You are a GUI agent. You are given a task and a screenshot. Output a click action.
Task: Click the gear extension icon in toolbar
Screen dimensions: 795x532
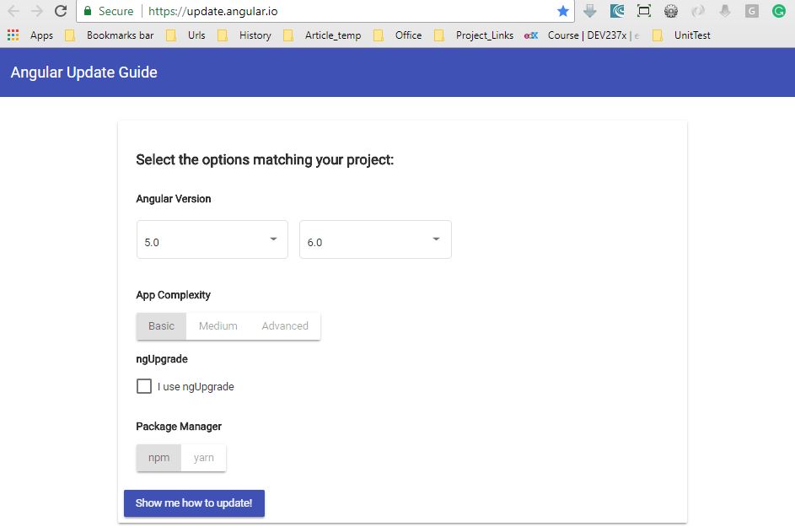[x=671, y=11]
